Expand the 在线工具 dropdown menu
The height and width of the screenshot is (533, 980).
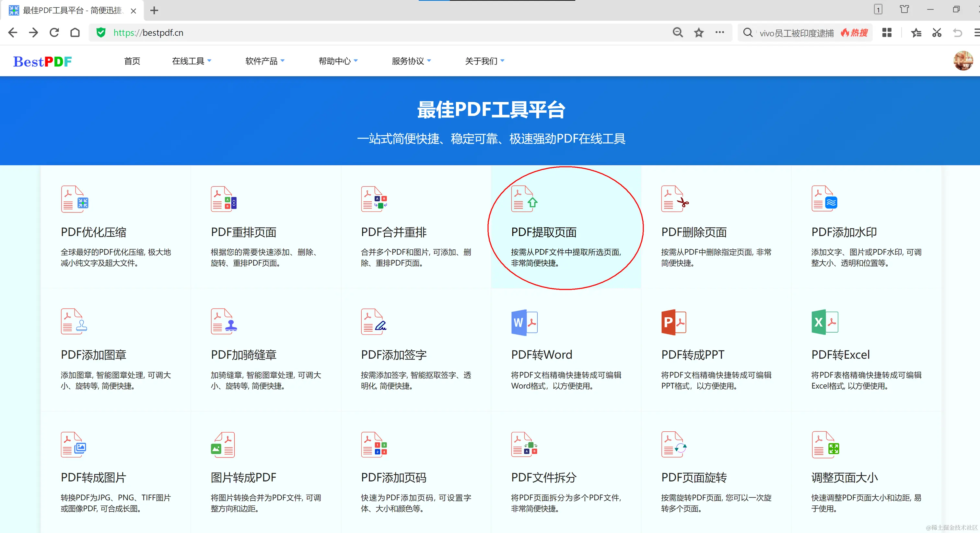coord(191,61)
